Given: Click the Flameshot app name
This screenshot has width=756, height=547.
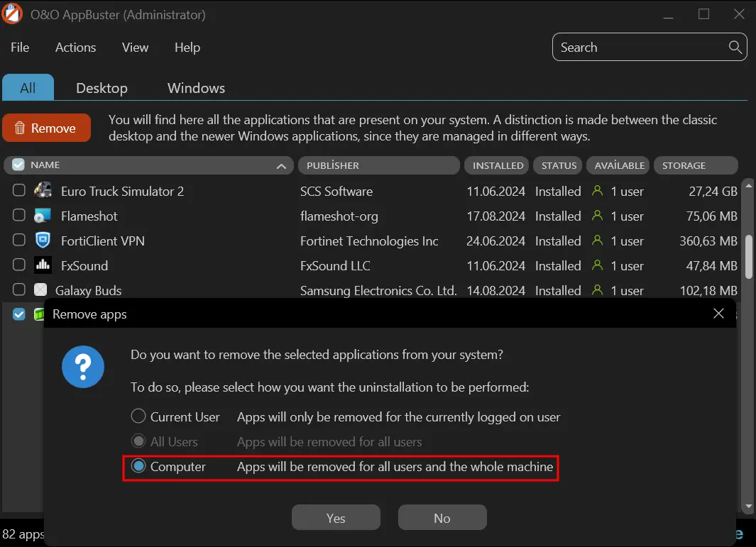Looking at the screenshot, I should pyautogui.click(x=89, y=216).
